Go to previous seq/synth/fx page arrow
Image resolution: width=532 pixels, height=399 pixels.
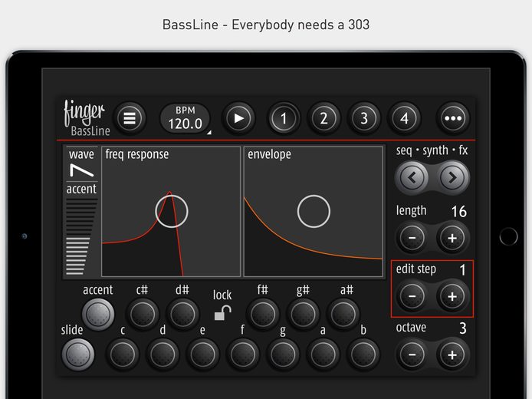pos(412,177)
